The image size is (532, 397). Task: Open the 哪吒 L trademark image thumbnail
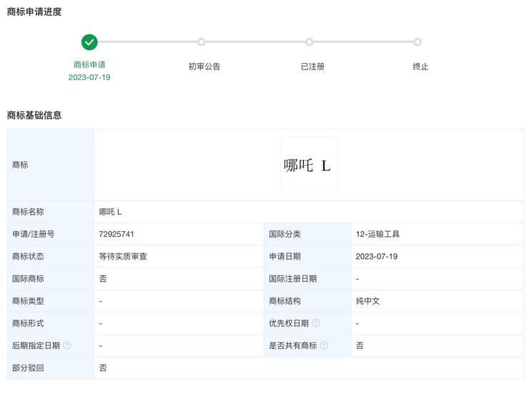tap(308, 165)
